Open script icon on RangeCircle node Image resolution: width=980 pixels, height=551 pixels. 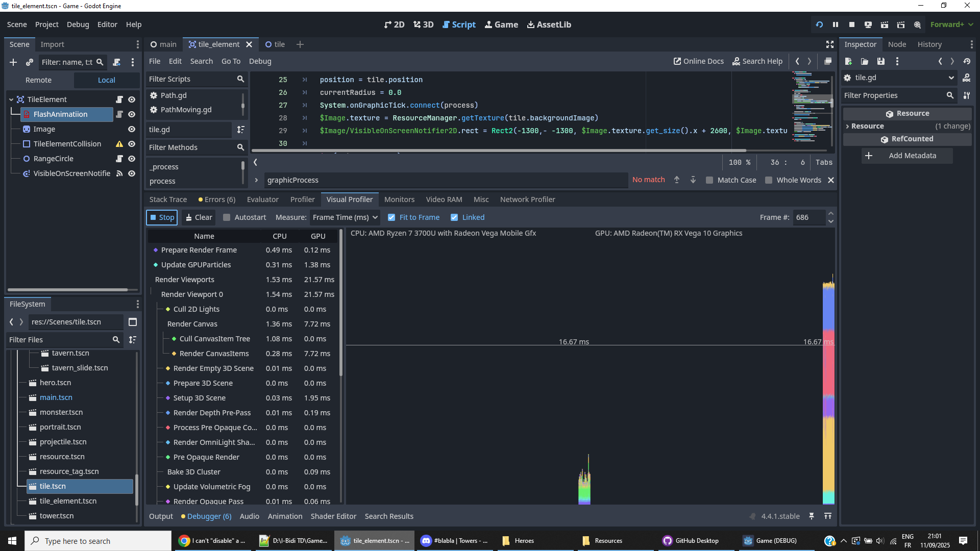tap(119, 159)
